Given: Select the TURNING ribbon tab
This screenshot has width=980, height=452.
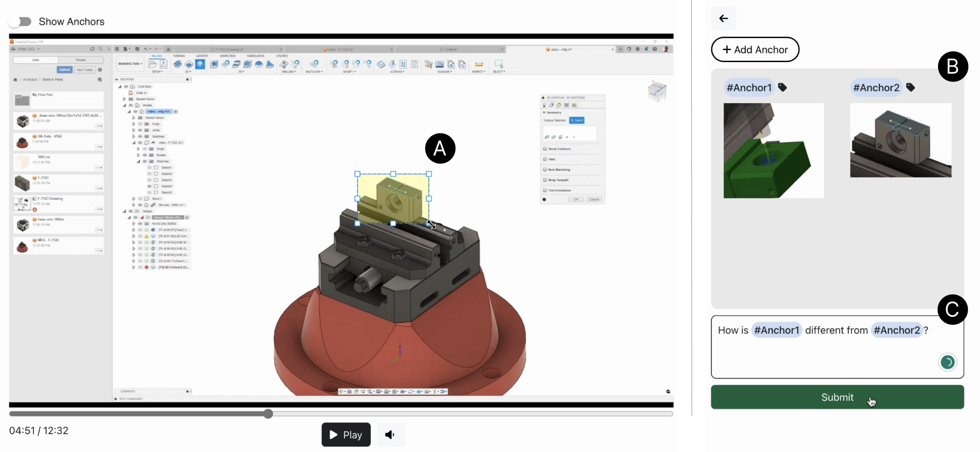Looking at the screenshot, I should pos(179,56).
